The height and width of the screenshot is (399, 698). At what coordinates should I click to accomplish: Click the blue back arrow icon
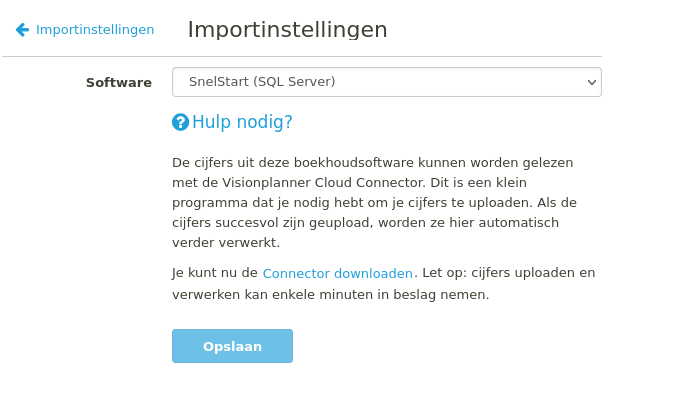(22, 30)
